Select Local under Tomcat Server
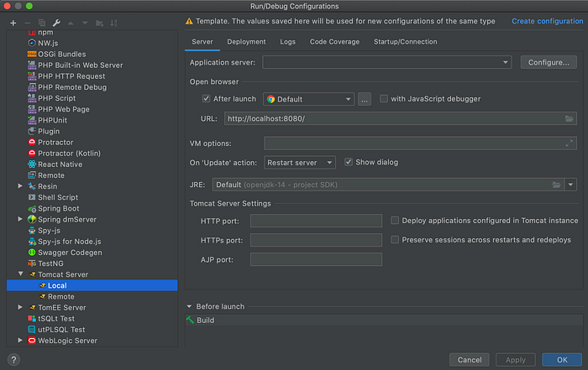This screenshot has width=588, height=370. click(92, 285)
